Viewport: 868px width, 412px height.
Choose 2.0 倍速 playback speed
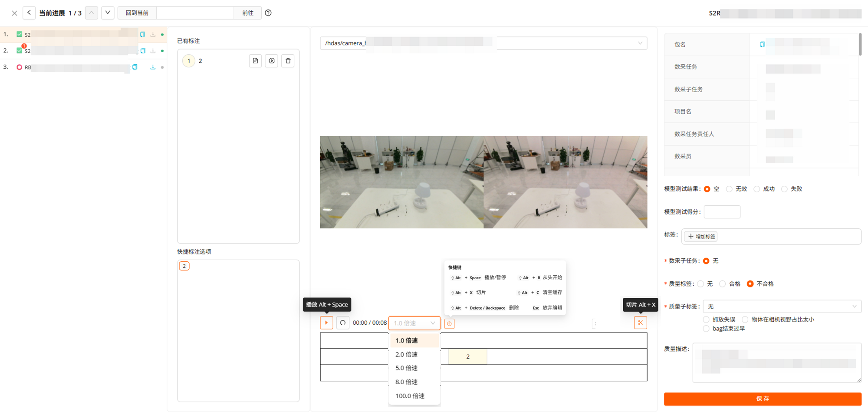tap(406, 354)
